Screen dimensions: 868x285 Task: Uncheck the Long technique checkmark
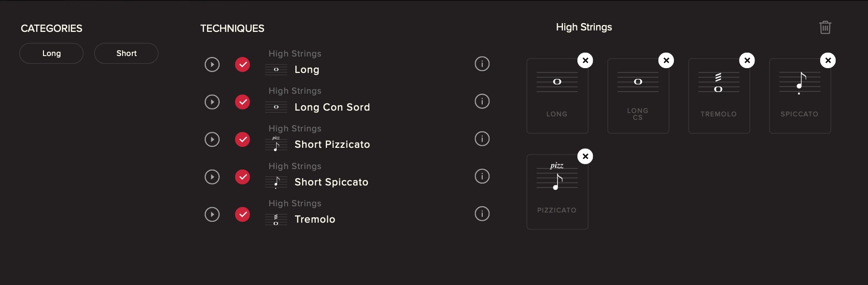point(242,64)
